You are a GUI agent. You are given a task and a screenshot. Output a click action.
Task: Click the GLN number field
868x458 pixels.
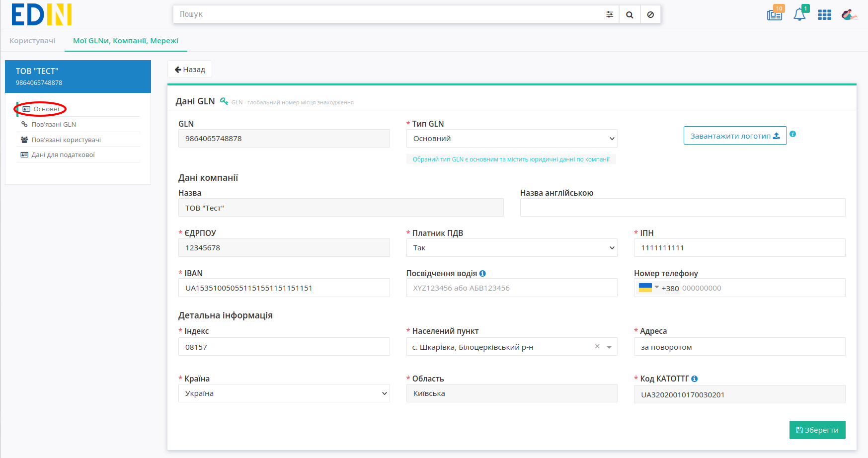coord(284,139)
